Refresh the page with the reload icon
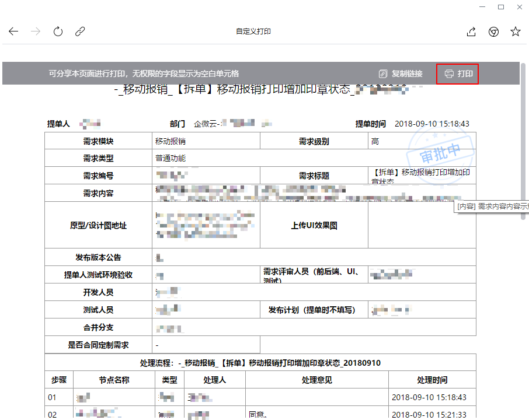Image resolution: width=529 pixels, height=420 pixels. (58, 32)
